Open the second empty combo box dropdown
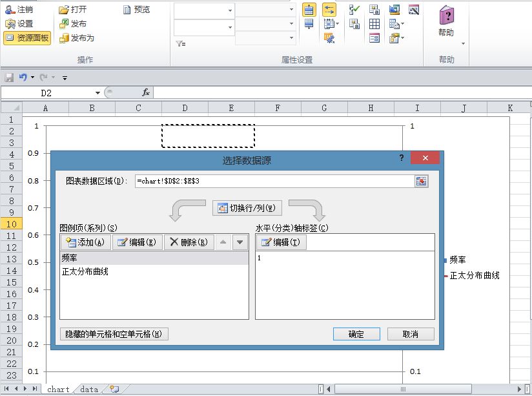This screenshot has width=532, height=396. 230,27
